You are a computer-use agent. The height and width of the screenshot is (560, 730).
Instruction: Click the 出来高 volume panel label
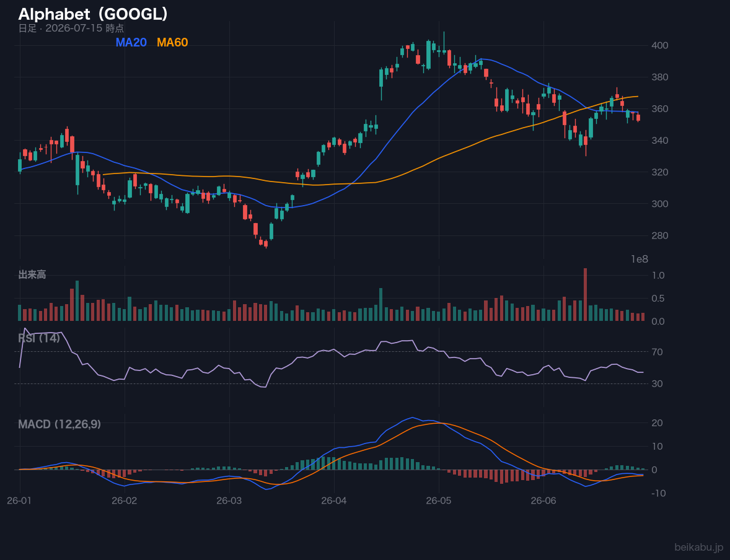pyautogui.click(x=32, y=274)
